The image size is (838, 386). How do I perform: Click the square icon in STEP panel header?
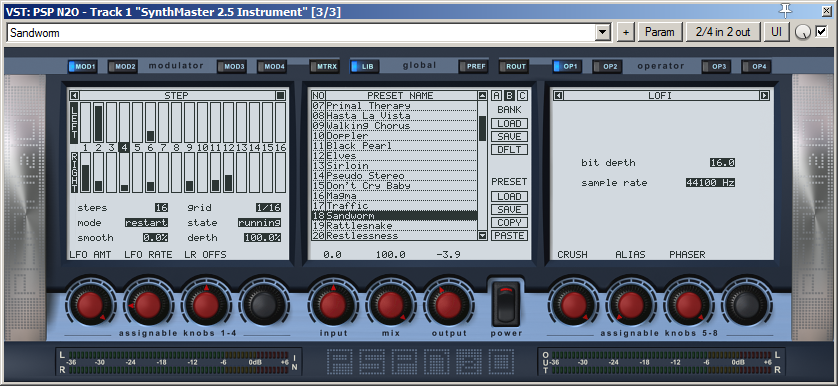(x=281, y=96)
